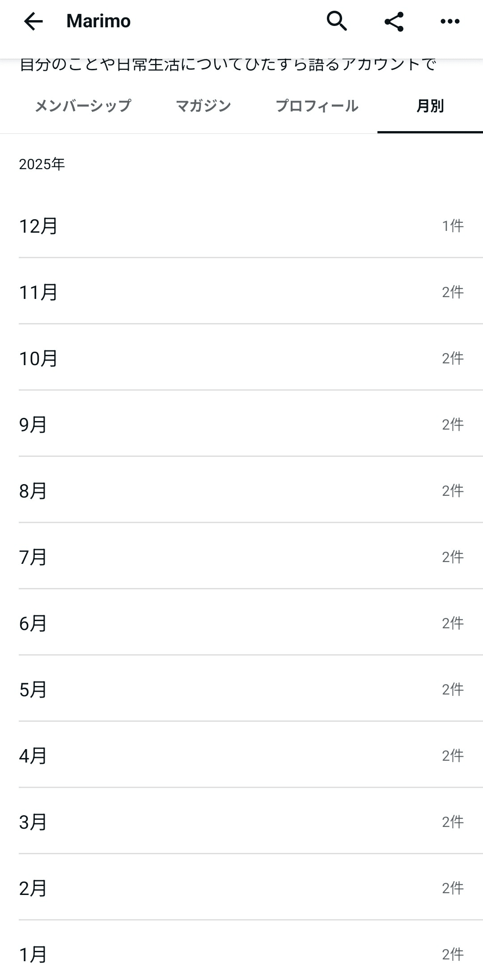Viewport: 483px width, 980px height.
Task: Open the プロフィール tab
Action: pos(317,106)
